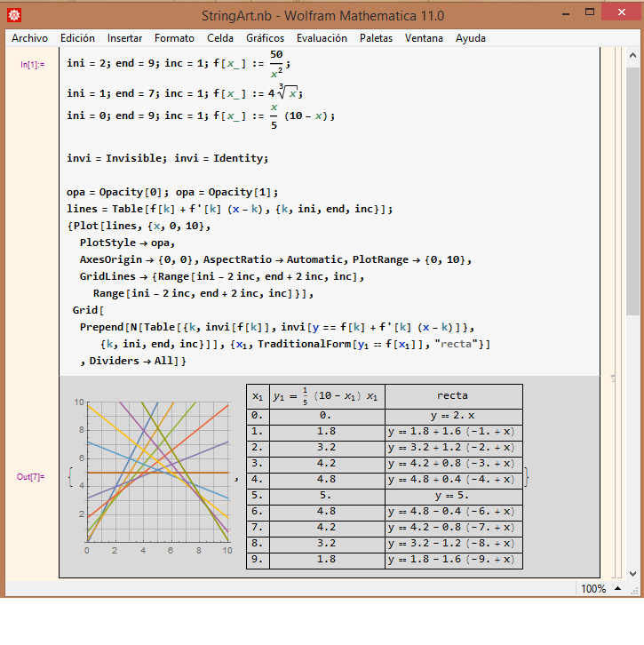Close the StringArt.nb window
The image size is (644, 645).
pyautogui.click(x=622, y=12)
